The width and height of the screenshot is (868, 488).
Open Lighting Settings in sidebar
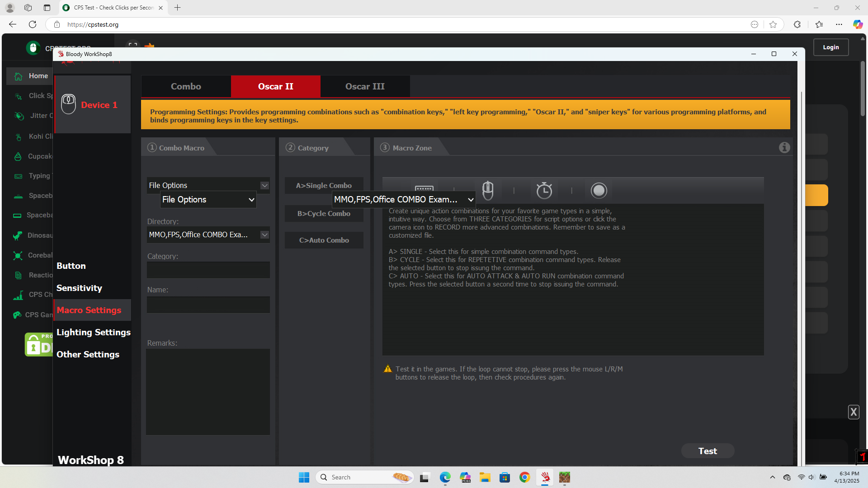(x=93, y=332)
